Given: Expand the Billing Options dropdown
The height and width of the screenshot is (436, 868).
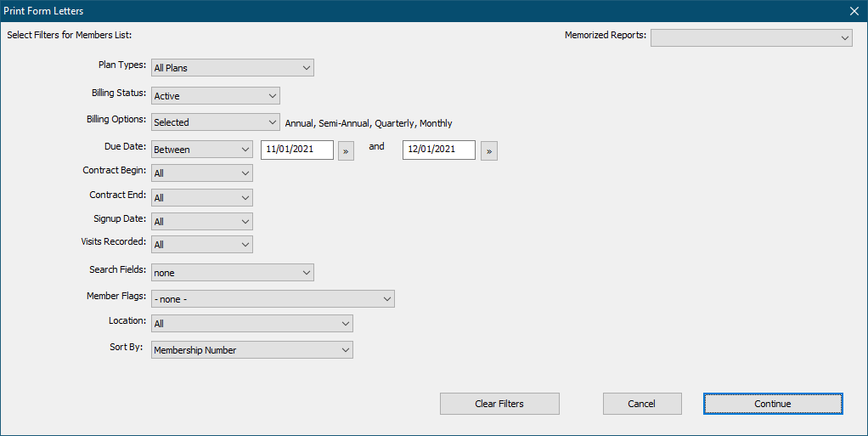Looking at the screenshot, I should pos(215,122).
